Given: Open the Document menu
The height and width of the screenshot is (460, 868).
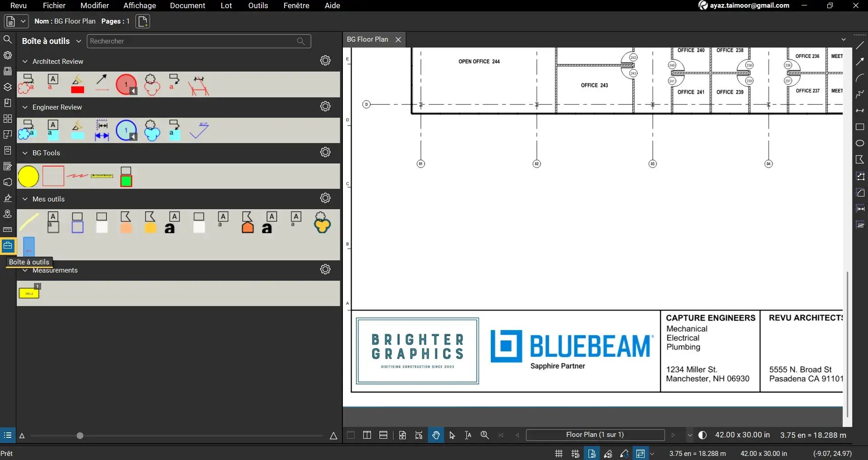Looking at the screenshot, I should coord(187,5).
